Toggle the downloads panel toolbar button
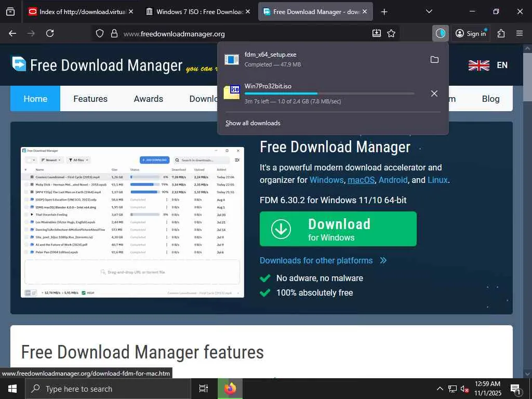Screen dimensions: 532x399 [441, 33]
